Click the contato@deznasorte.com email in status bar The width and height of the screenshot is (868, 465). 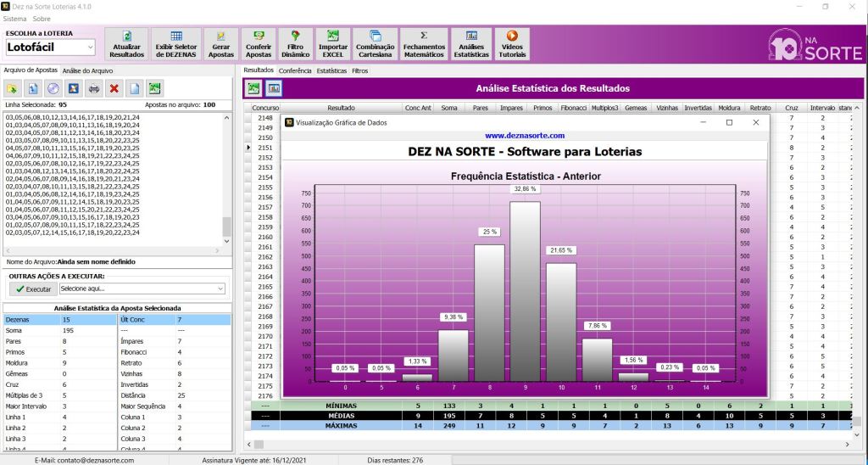[x=84, y=460]
